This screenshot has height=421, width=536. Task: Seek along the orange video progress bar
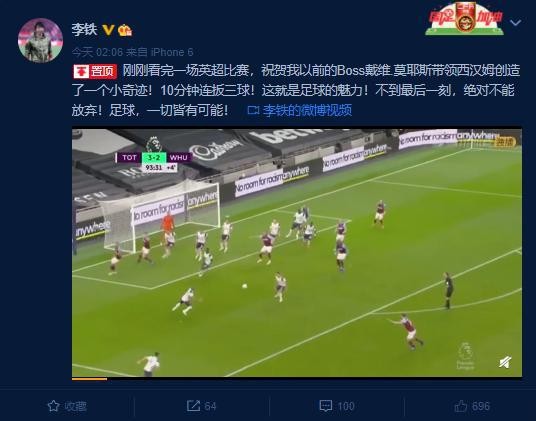tap(297, 379)
